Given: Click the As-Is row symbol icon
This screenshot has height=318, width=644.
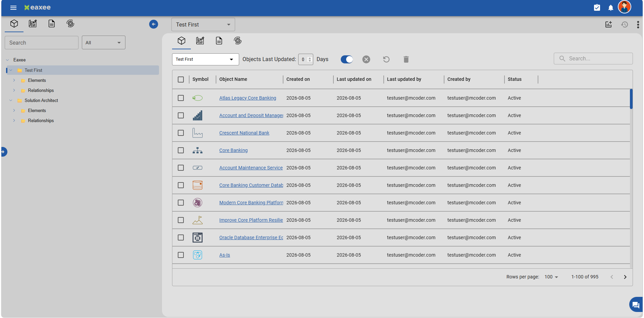Looking at the screenshot, I should (198, 255).
